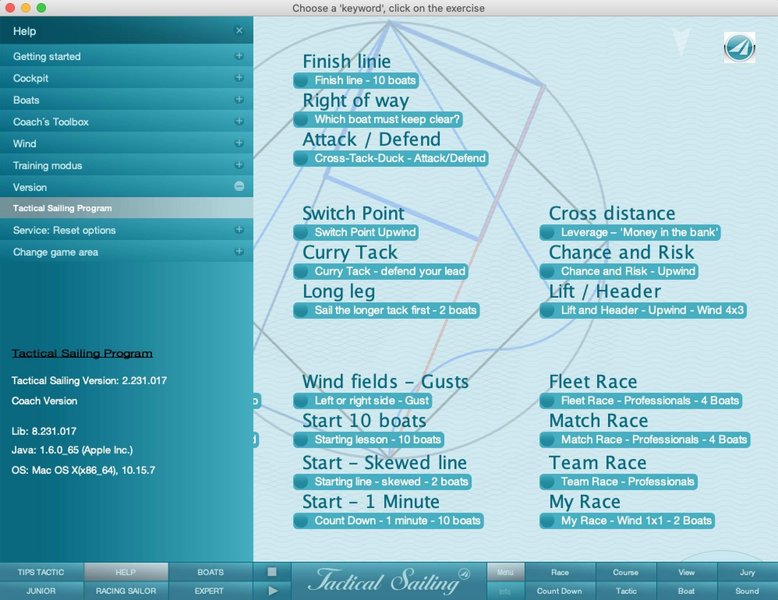Expand the Cockpit help section
The width and height of the screenshot is (778, 600).
pyautogui.click(x=239, y=78)
